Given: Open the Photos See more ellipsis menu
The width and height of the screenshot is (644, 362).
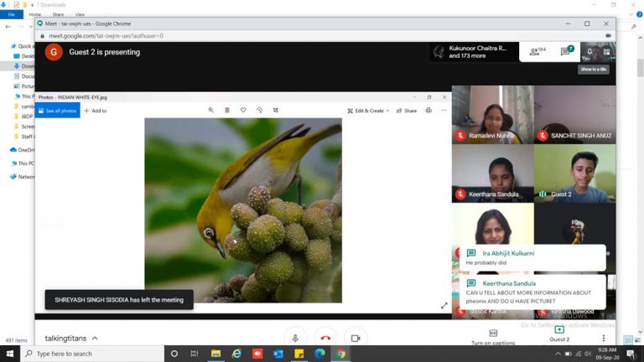Looking at the screenshot, I should (x=444, y=110).
